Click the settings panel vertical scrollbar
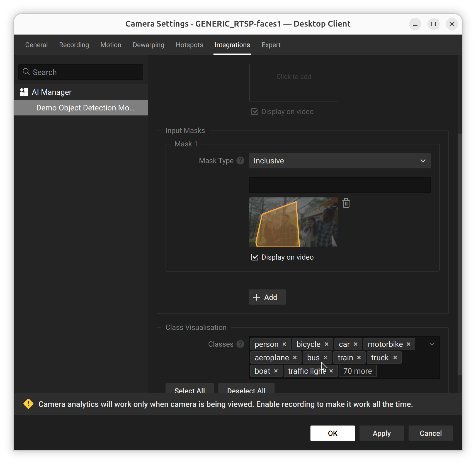Screen dimensions: 476x464 460,254
